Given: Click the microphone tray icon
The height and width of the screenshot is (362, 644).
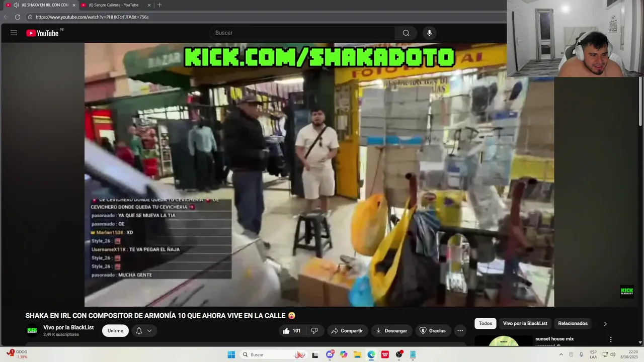Looking at the screenshot, I should coord(581,354).
